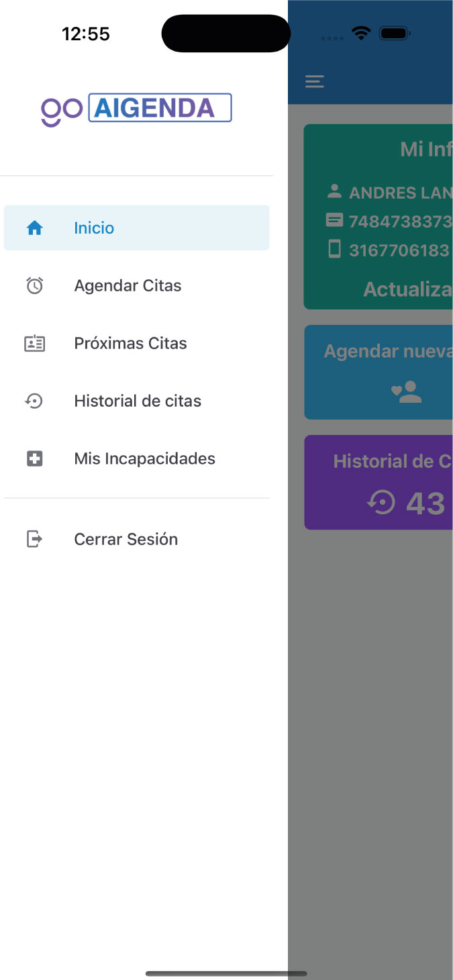Image resolution: width=453 pixels, height=980 pixels.
Task: Open Mis Incapacidades label
Action: coord(144,459)
